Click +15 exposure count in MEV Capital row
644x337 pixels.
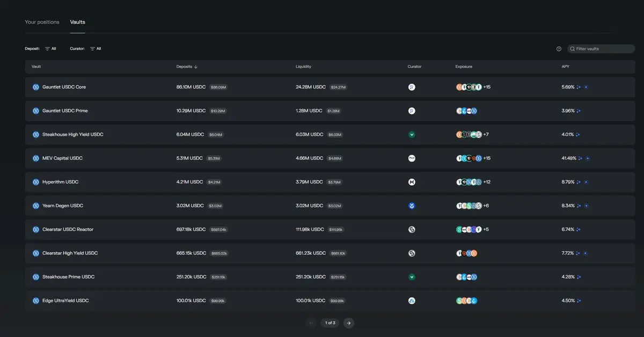pyautogui.click(x=487, y=158)
